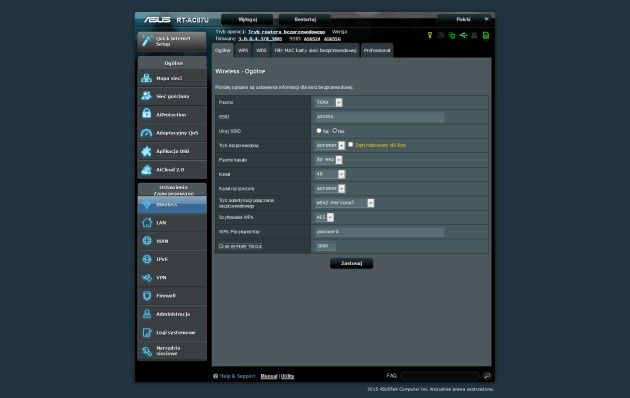Screen dimensions: 630x398
Task: Open AiProtection padlock icon
Action: pos(146,114)
